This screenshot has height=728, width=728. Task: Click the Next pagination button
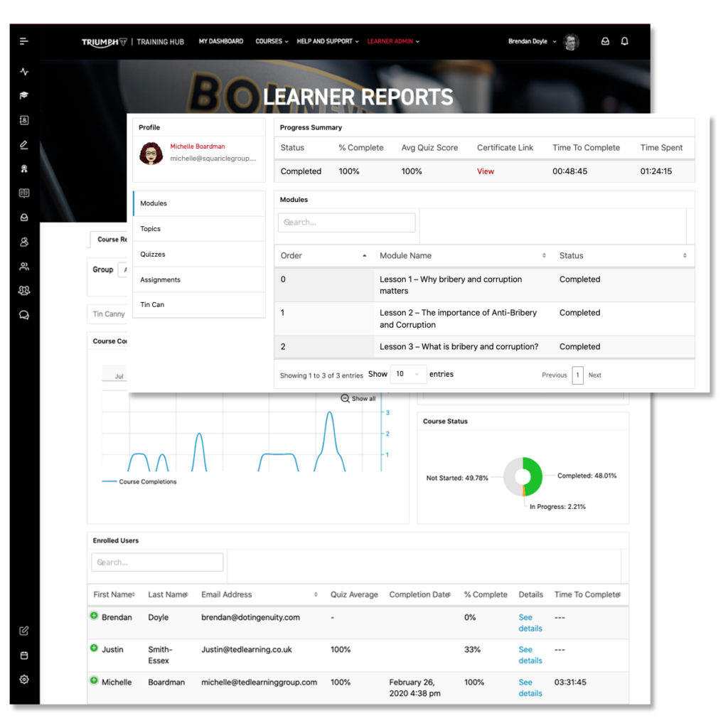pos(595,375)
